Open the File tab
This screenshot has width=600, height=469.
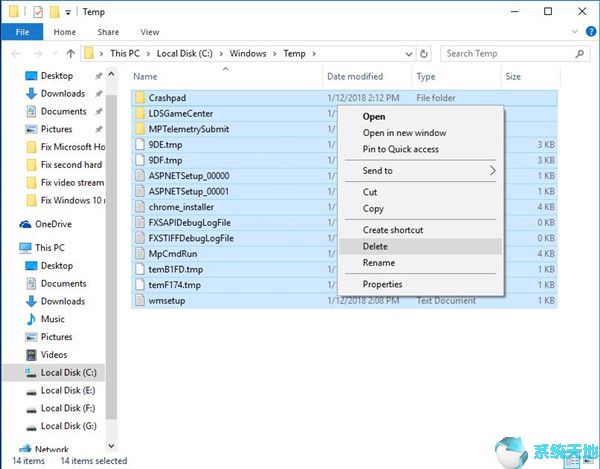20,32
